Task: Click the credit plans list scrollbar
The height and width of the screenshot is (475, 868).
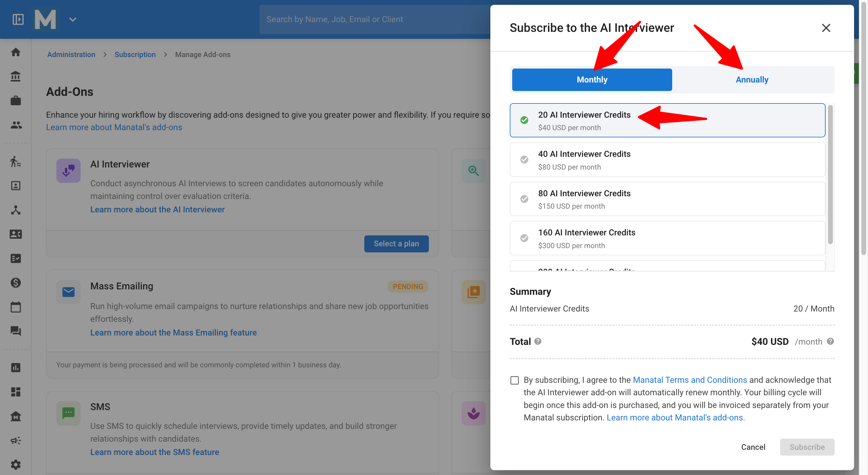Action: 830,175
